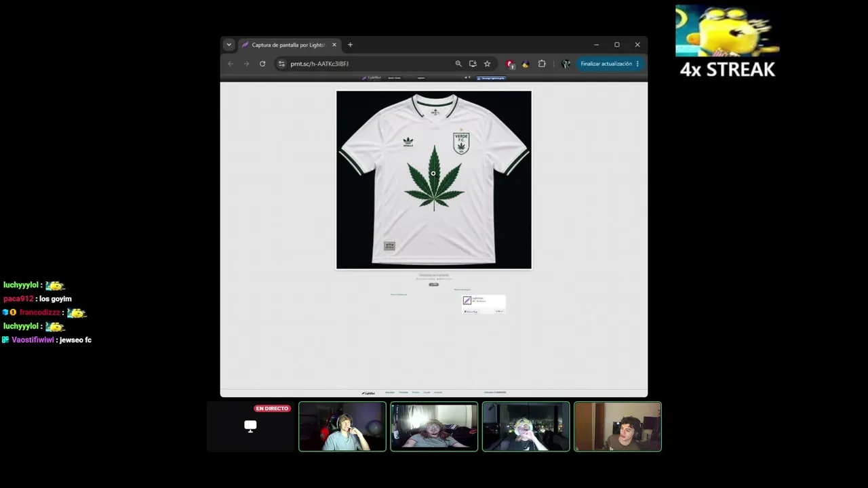This screenshot has width=868, height=488.
Task: Go forward to the next page
Action: [246, 64]
